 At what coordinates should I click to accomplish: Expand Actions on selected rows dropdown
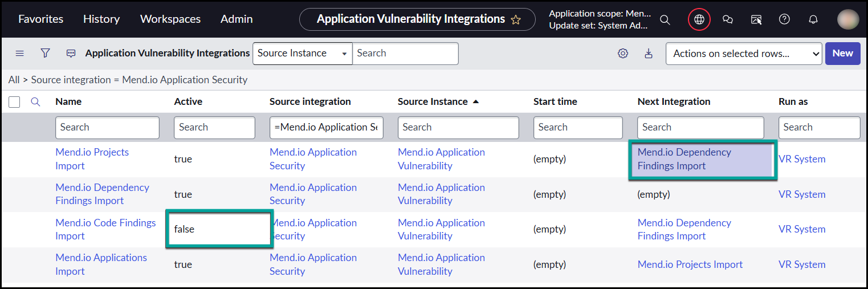pos(744,54)
